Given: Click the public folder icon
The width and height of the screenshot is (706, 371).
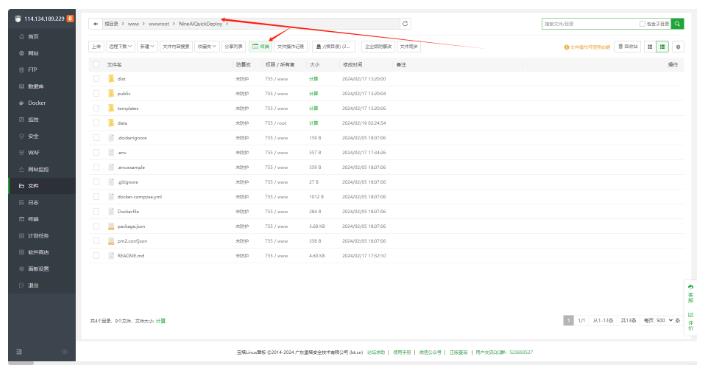Looking at the screenshot, I should tap(111, 93).
